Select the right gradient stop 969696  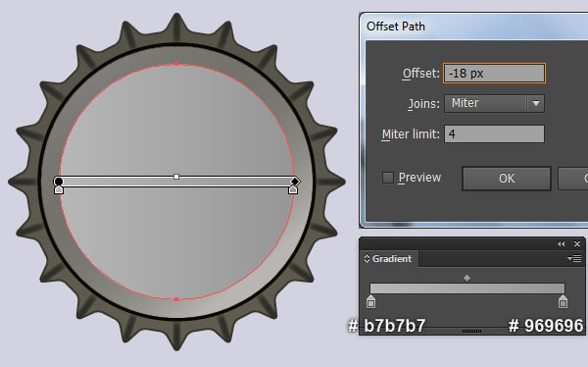tap(563, 301)
